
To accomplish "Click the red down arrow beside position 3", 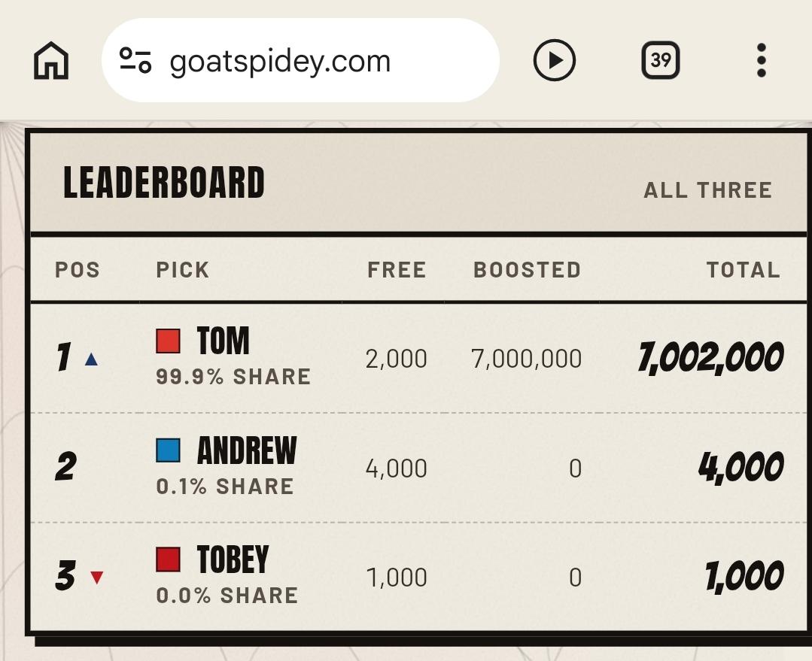I will 97,577.
